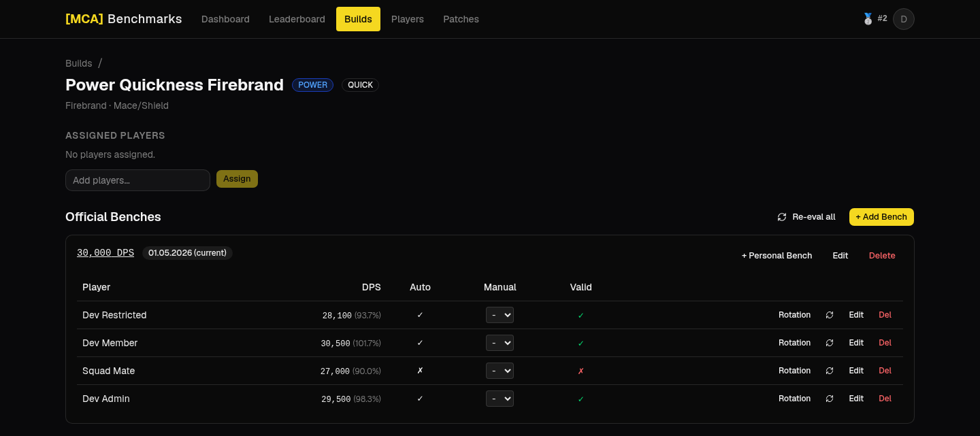Click refresh icon in Dev Restricted row

click(x=830, y=315)
